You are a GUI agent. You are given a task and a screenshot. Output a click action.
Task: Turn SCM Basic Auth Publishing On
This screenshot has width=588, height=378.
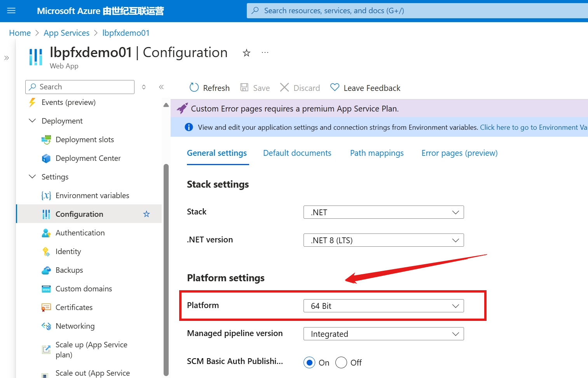pyautogui.click(x=309, y=362)
